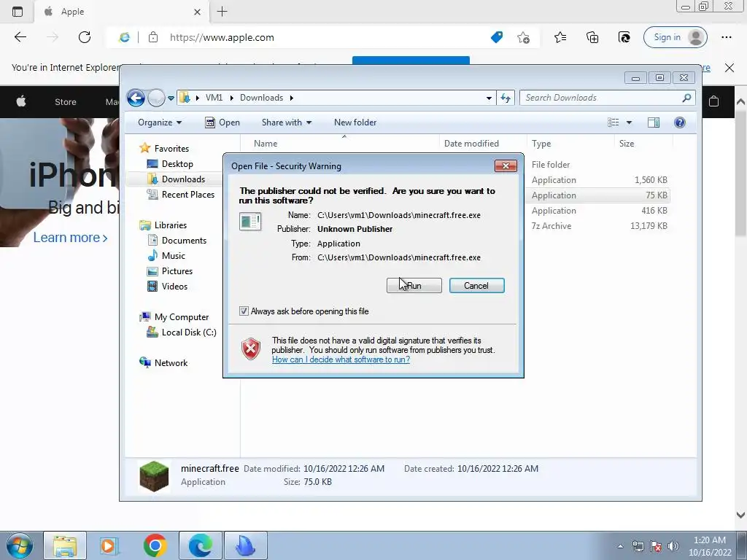Open Explorer Help question mark icon

pos(680,122)
